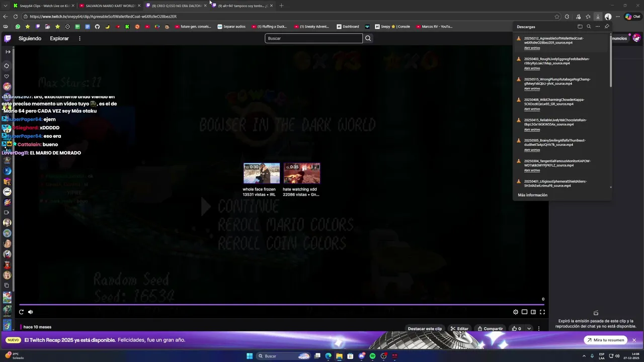Screen dimensions: 644x362
Task: Open the Dashboard bookmark
Action: point(348,27)
